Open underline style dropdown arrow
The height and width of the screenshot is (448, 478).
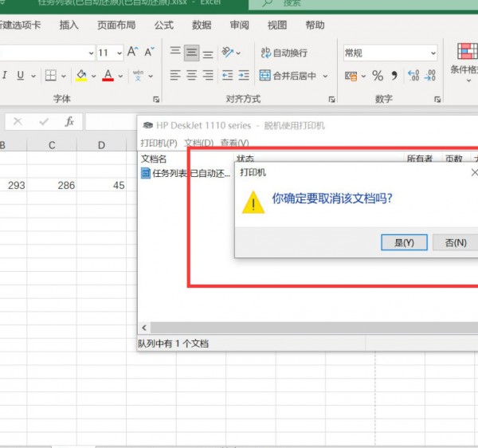tap(33, 76)
